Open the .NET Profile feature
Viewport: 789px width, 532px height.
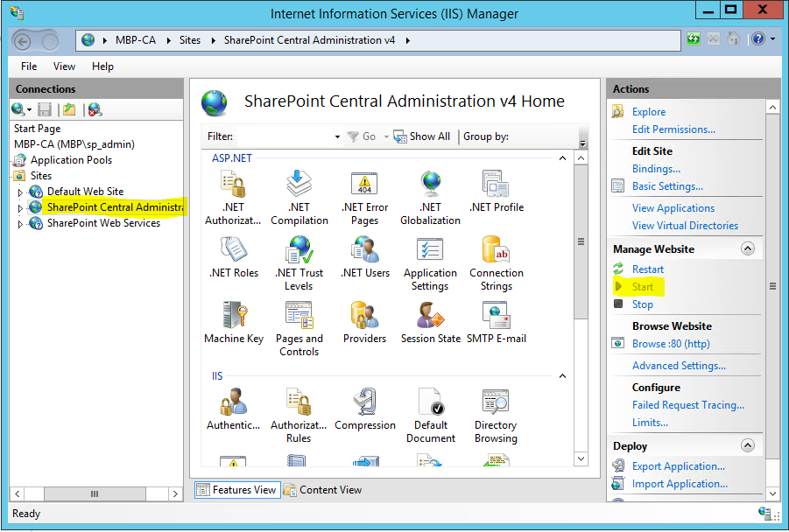pos(497,192)
